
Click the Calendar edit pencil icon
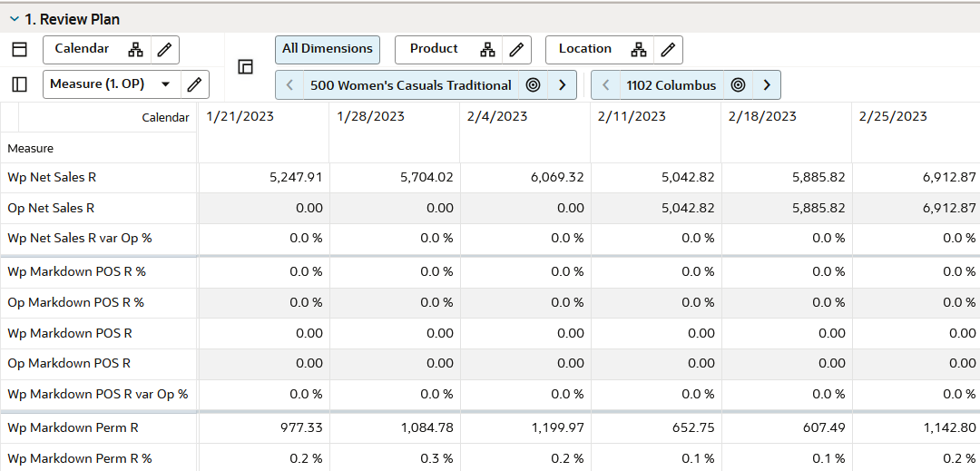coord(163,50)
